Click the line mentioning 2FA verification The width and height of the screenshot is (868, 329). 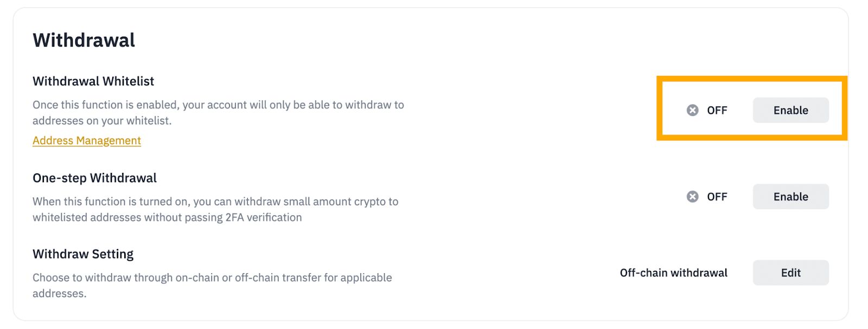(167, 217)
